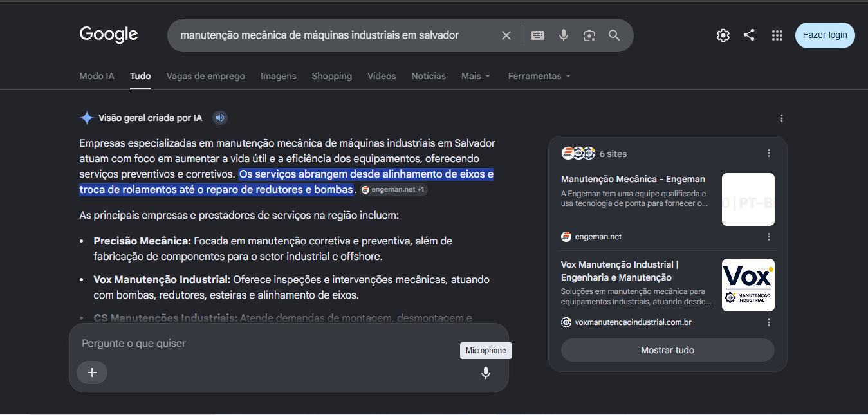Switch to the Imagens tab
This screenshot has width=868, height=415.
(279, 76)
